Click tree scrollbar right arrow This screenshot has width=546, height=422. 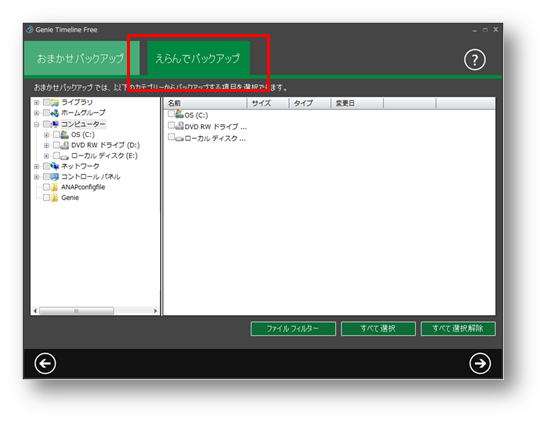click(x=155, y=311)
